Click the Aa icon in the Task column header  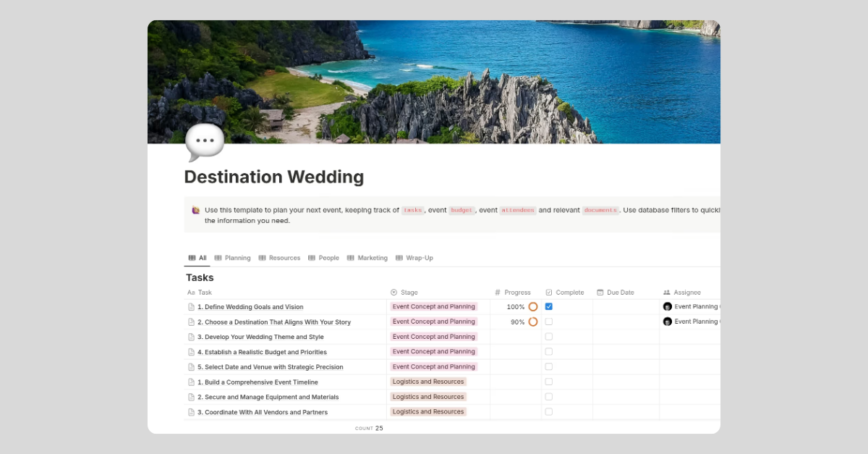pos(190,292)
